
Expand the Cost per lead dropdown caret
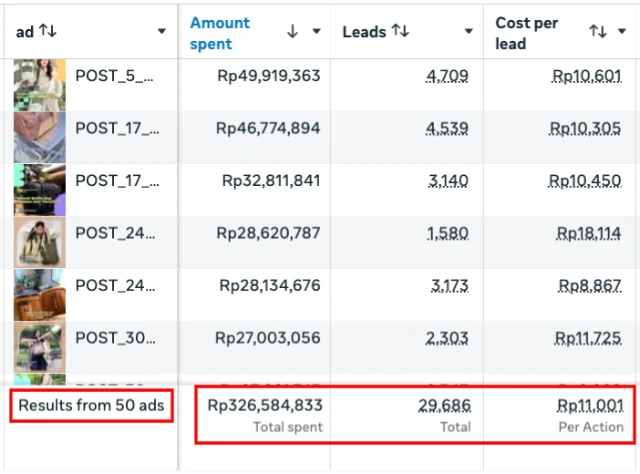point(624,32)
